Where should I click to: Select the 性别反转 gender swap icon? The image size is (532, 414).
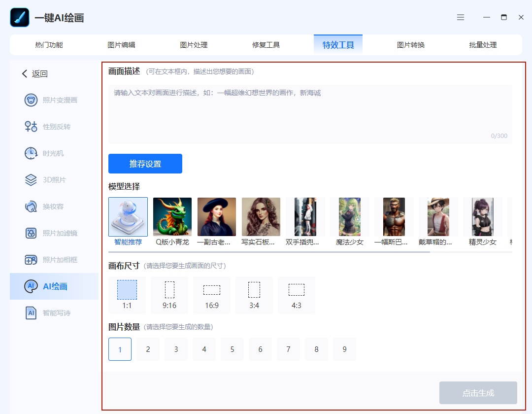tap(31, 127)
